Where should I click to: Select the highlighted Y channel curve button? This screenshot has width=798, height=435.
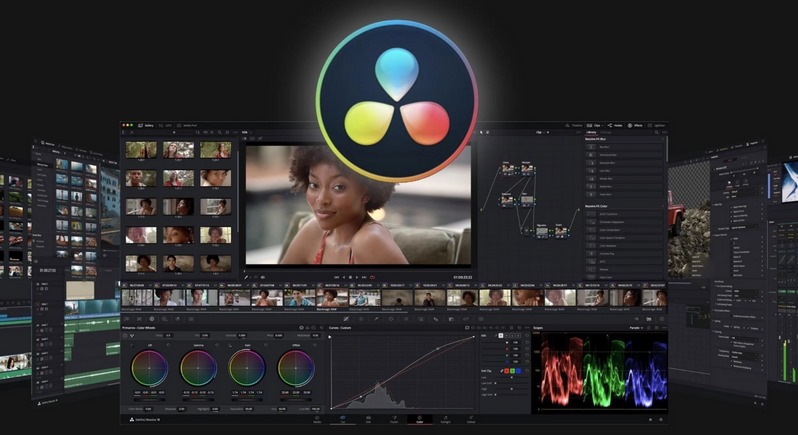pos(500,335)
